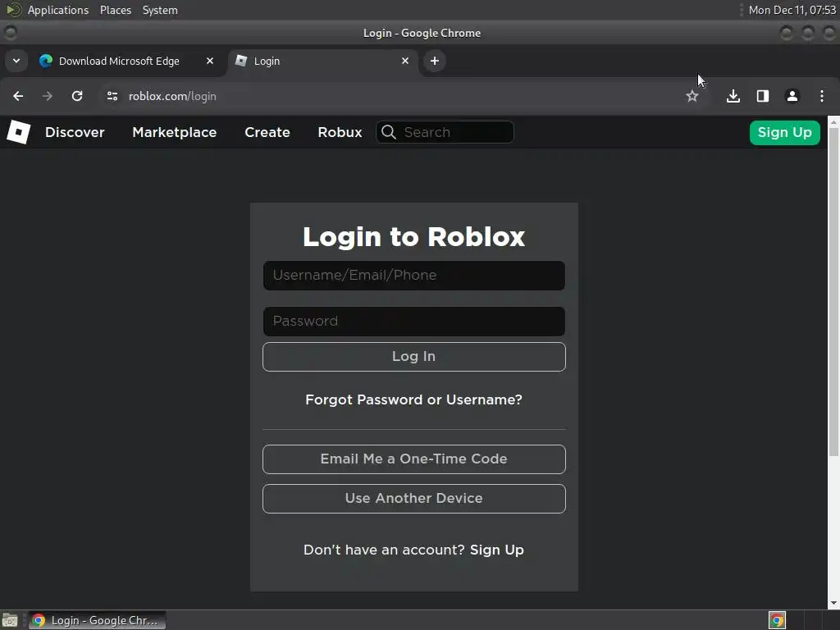The height and width of the screenshot is (630, 840).
Task: Open Marketplace in Roblox navigation
Action: click(x=175, y=132)
